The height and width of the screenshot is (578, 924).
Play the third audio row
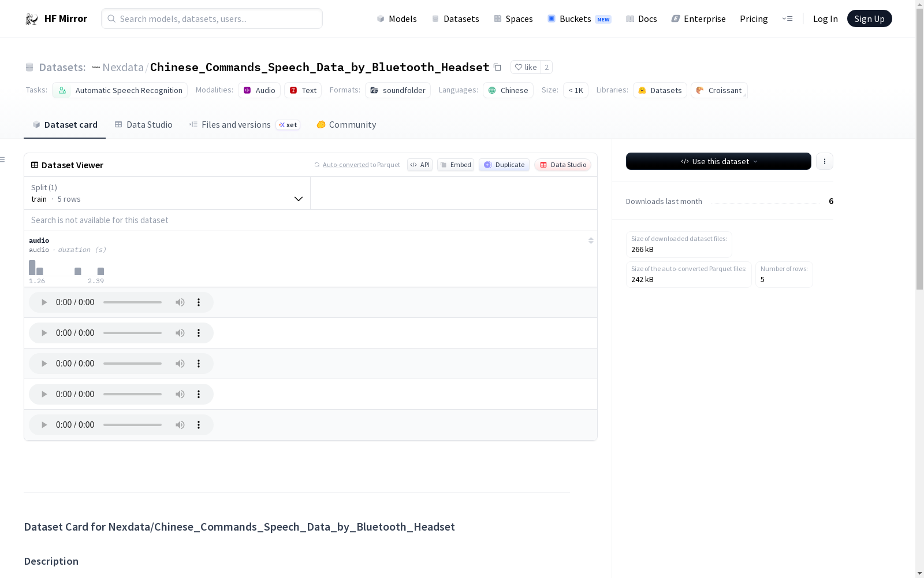[44, 364]
